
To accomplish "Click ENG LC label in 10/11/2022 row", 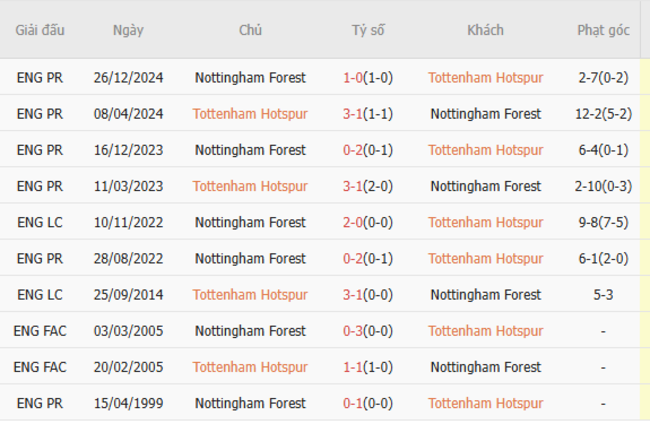I will coord(40,222).
